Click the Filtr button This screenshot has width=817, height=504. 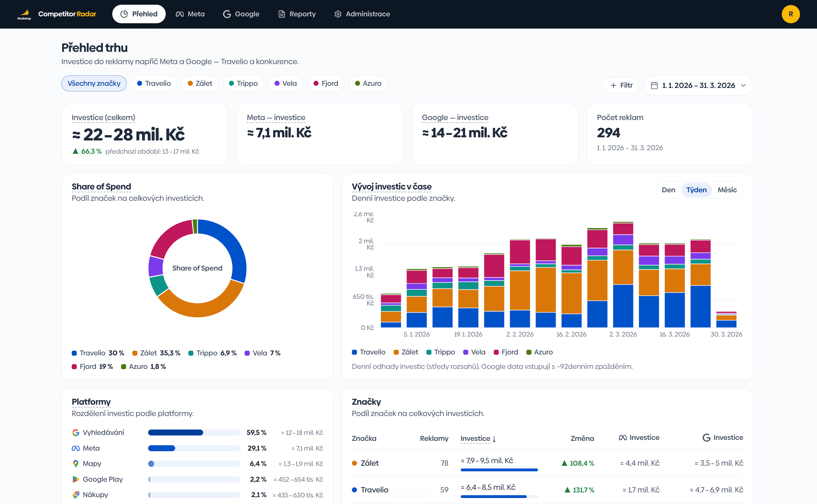[x=621, y=85]
